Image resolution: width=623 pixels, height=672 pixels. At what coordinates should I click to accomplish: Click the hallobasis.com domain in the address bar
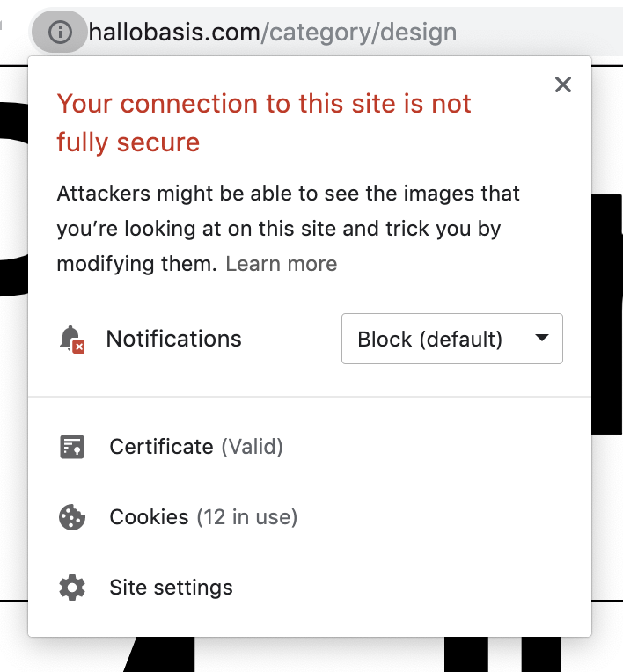[x=174, y=33]
